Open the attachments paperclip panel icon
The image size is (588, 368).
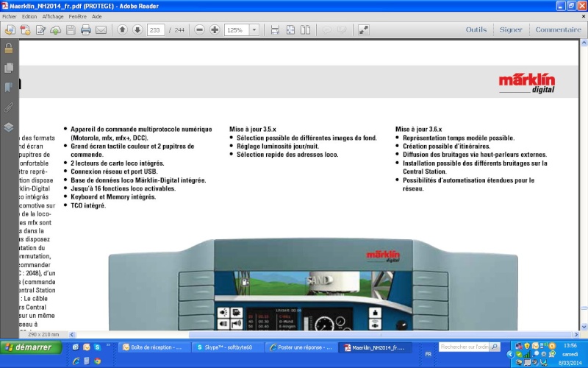click(x=9, y=107)
